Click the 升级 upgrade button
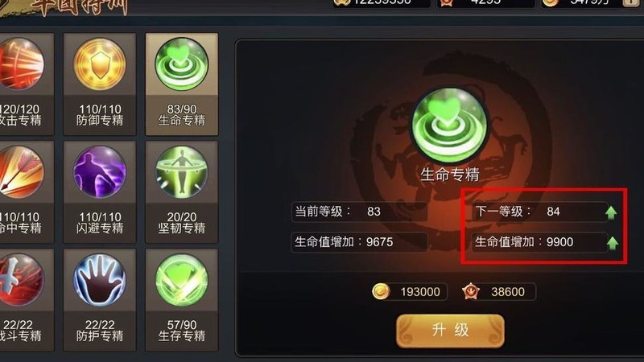644x362 pixels. point(450,331)
